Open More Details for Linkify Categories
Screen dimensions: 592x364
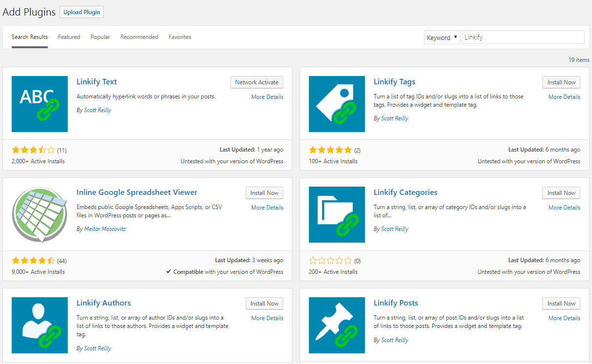pos(564,208)
